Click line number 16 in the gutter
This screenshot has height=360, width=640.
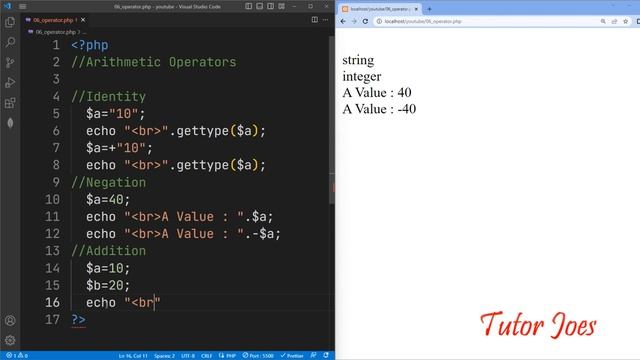[52, 302]
